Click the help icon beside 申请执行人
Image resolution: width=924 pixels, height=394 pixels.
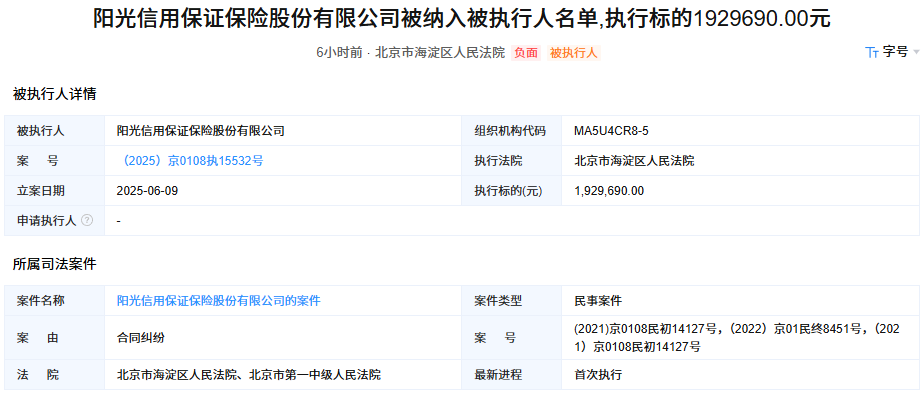tap(87, 221)
